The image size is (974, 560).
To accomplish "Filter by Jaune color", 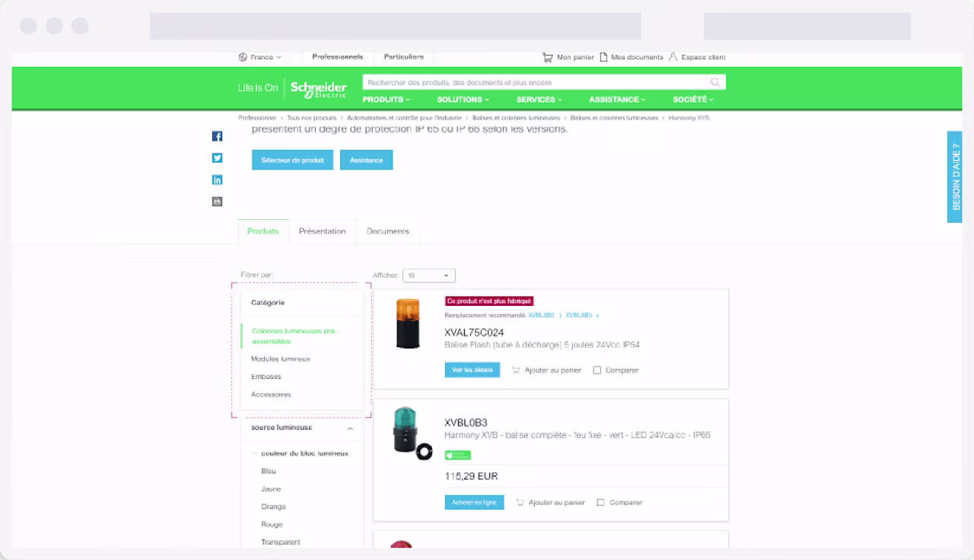I will (271, 489).
